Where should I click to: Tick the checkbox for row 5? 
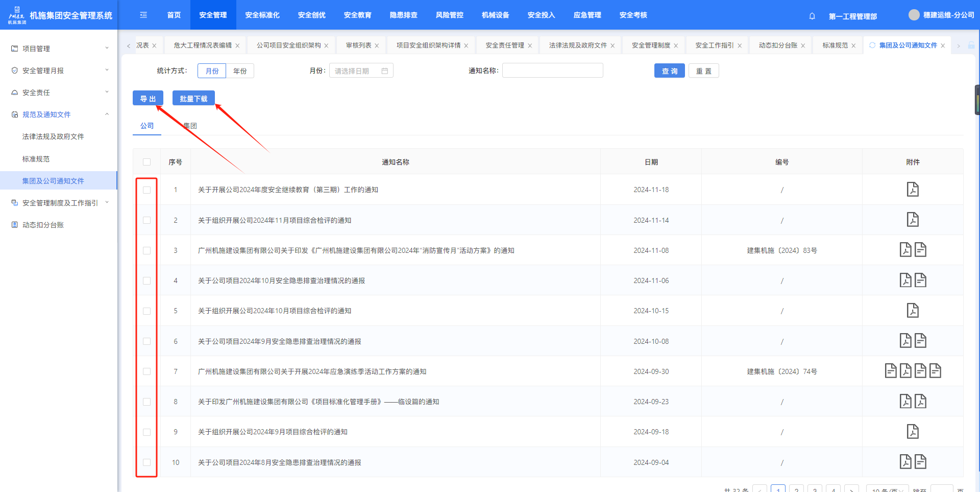click(147, 311)
